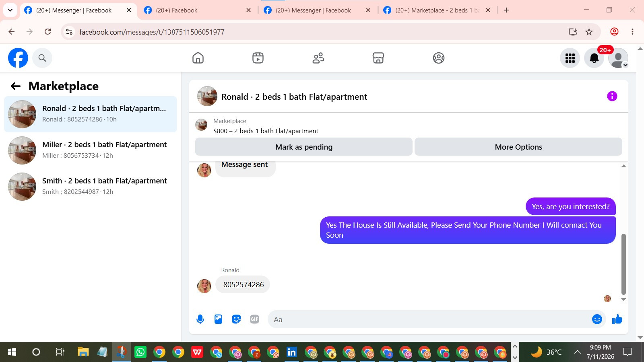Open the emoji picker smiley
644x362 pixels.
pos(597,319)
